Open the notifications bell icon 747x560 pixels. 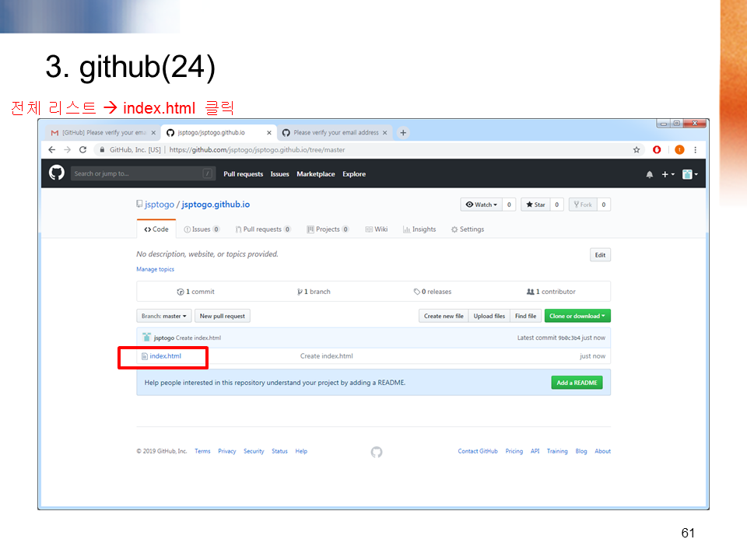[x=649, y=174]
